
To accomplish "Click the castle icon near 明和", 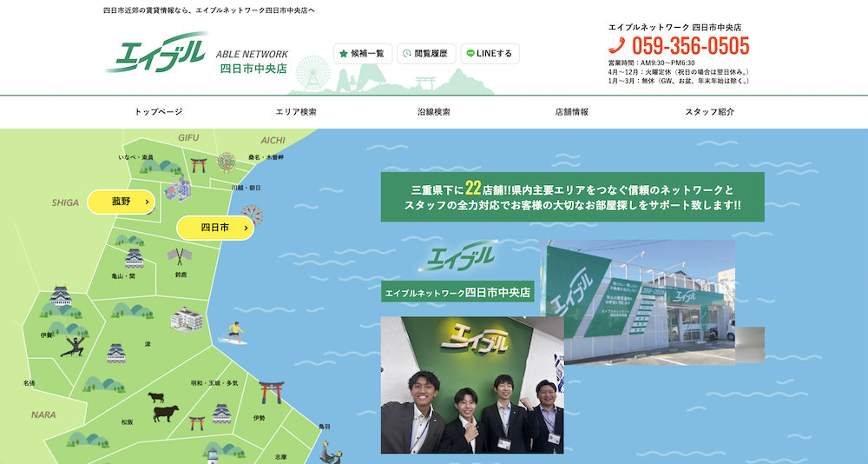I will coord(220,414).
